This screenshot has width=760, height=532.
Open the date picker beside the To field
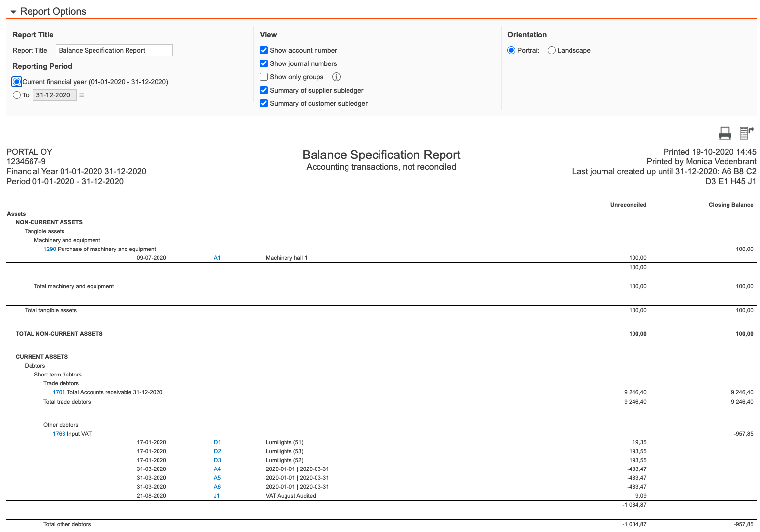point(81,94)
